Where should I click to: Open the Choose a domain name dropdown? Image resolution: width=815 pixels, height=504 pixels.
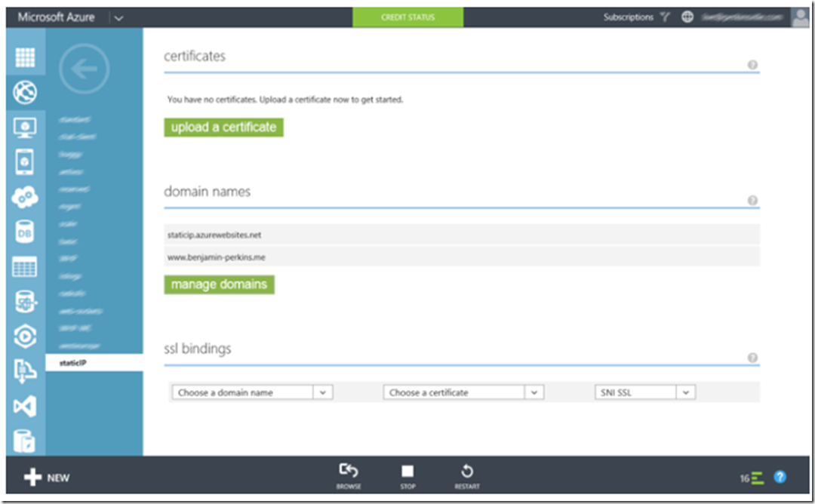(x=252, y=392)
